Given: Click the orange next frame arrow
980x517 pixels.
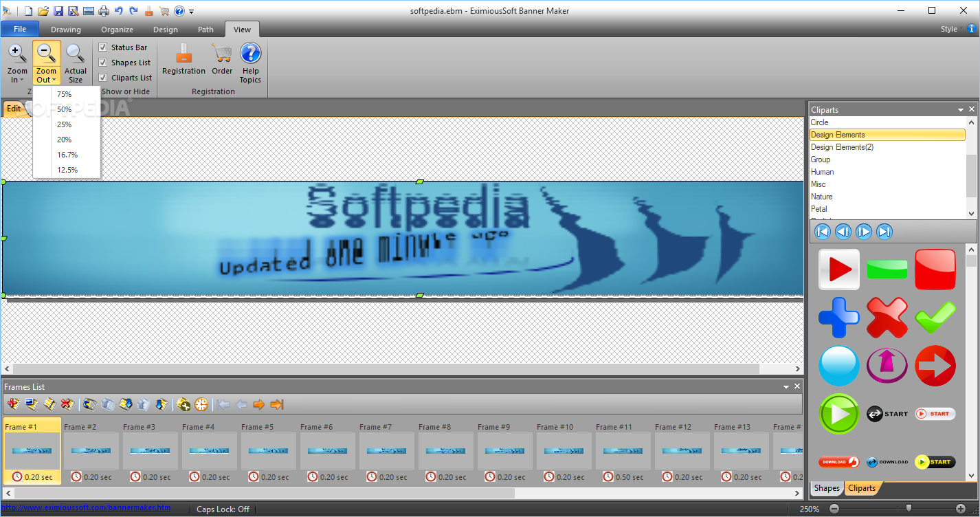Looking at the screenshot, I should pos(259,404).
